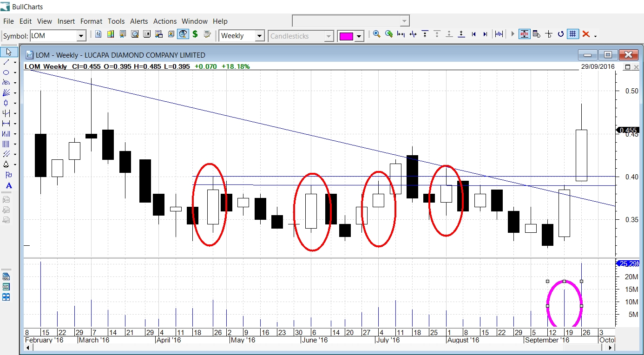Select the vertical cycle lines tool

[x=7, y=144]
